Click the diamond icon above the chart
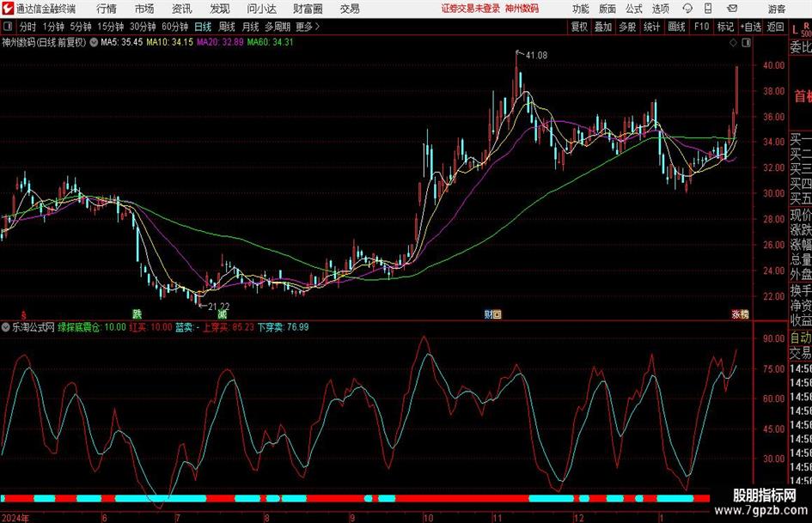 point(733,43)
